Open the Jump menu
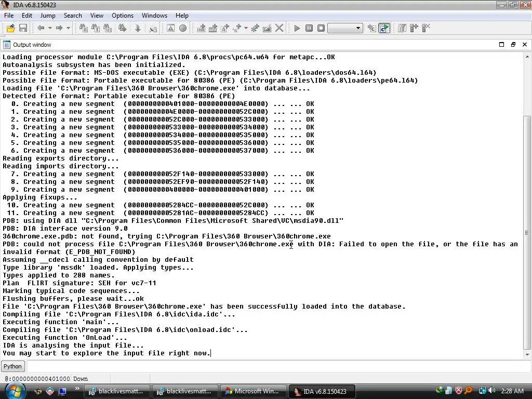The image size is (532, 399). point(48,16)
